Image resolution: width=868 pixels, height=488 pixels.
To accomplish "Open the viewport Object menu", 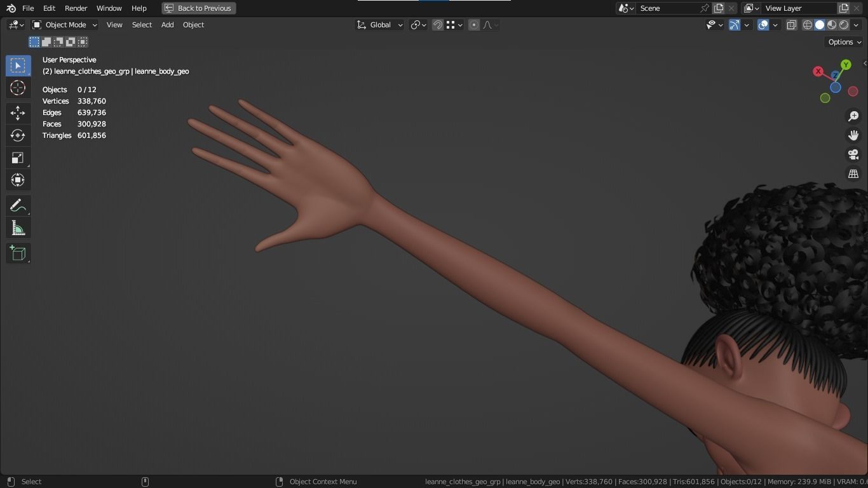I will (193, 25).
